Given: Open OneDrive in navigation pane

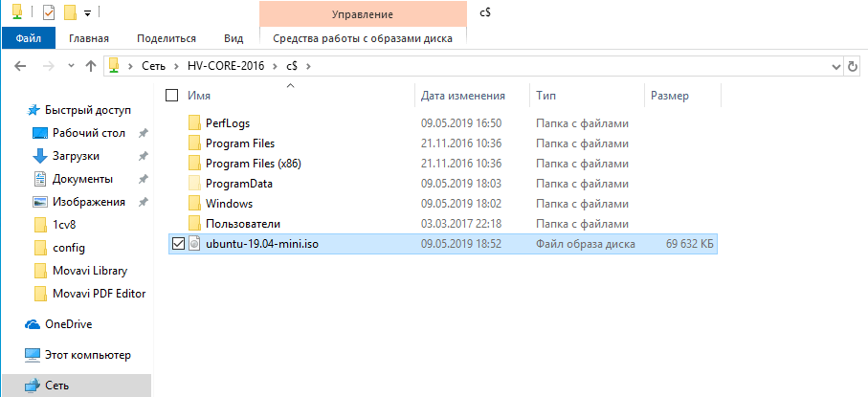Looking at the screenshot, I should [x=69, y=324].
